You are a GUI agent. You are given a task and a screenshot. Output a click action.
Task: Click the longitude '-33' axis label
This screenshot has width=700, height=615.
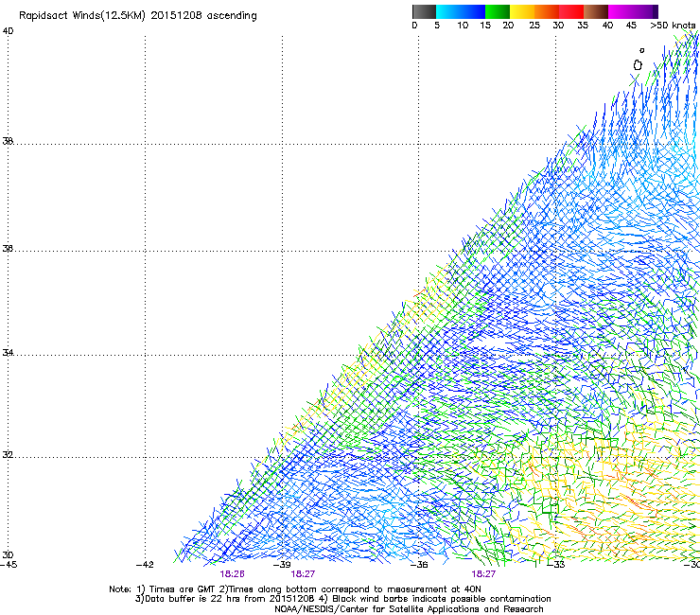coord(556,565)
